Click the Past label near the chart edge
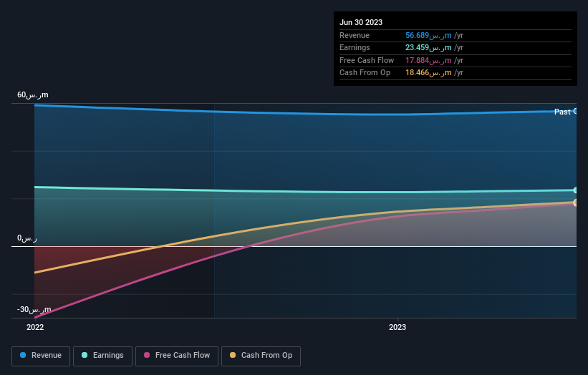Screen dimensions: 588x375 [x=562, y=112]
